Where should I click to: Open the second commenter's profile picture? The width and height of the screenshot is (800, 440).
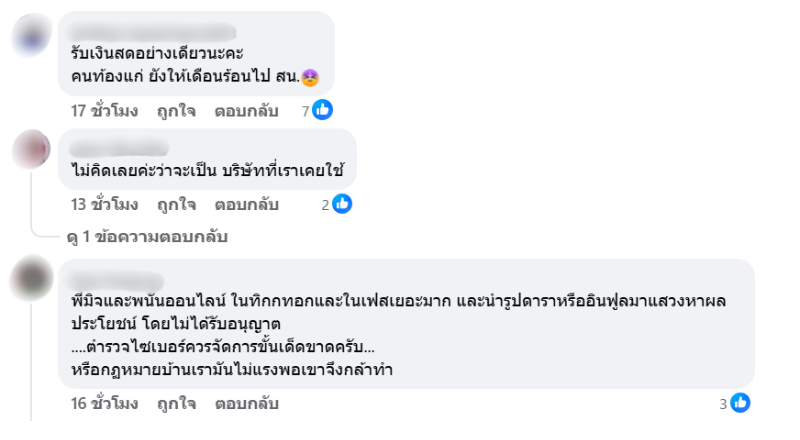pyautogui.click(x=31, y=150)
